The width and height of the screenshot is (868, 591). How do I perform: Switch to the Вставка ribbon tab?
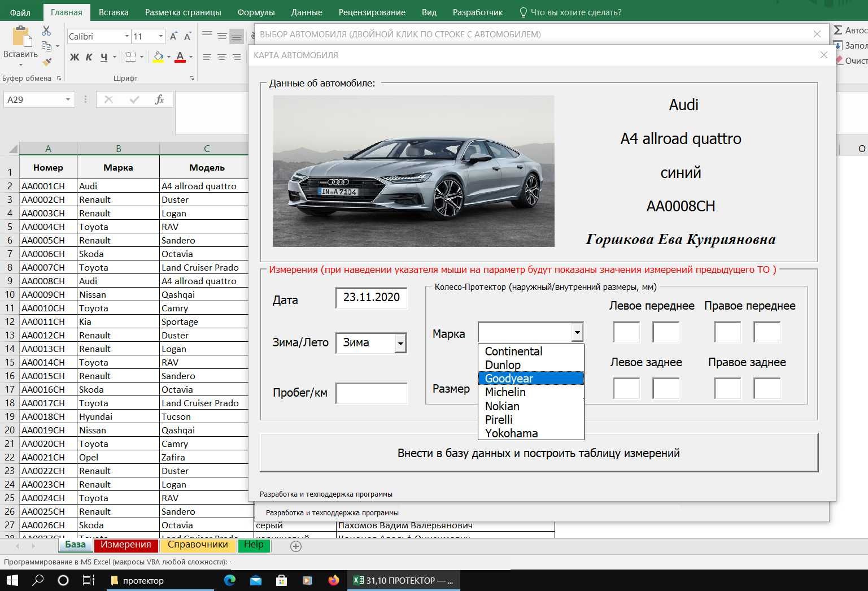pyautogui.click(x=114, y=12)
